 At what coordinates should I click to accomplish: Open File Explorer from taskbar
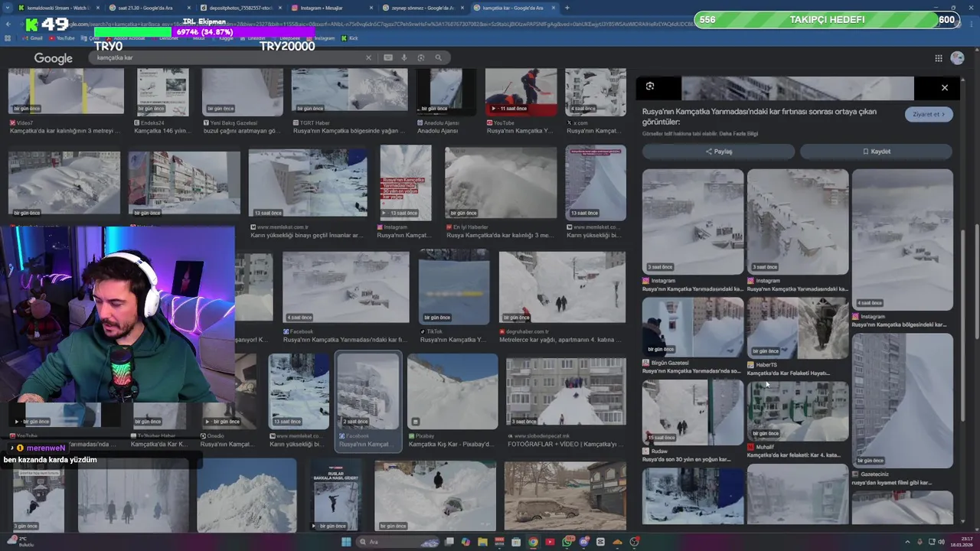[x=482, y=542]
